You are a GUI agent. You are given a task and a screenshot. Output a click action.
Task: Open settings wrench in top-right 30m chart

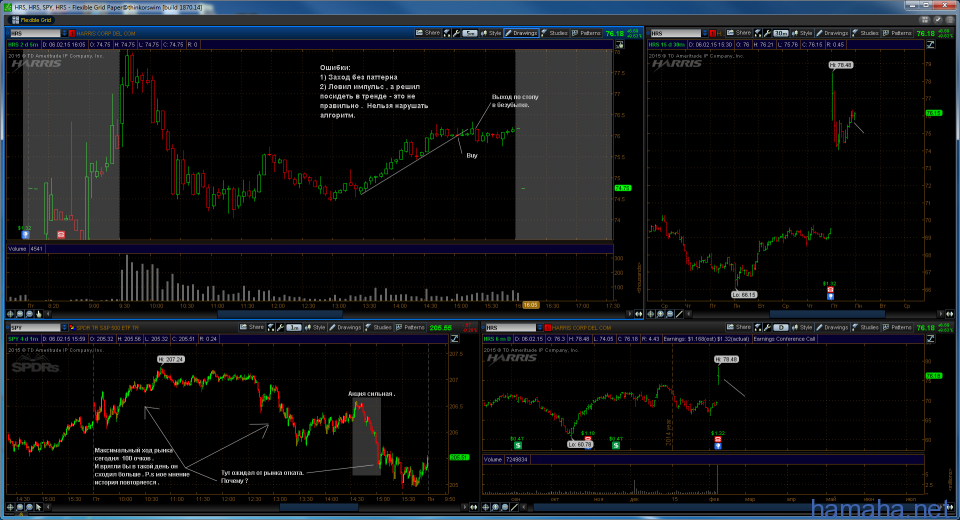tap(767, 33)
